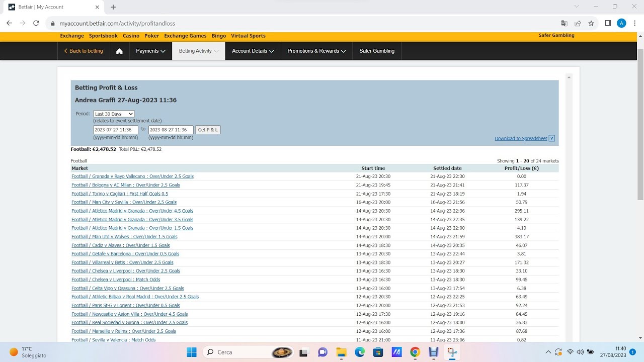This screenshot has width=644, height=362.
Task: Click Download to Spreadsheet link
Action: 521,138
